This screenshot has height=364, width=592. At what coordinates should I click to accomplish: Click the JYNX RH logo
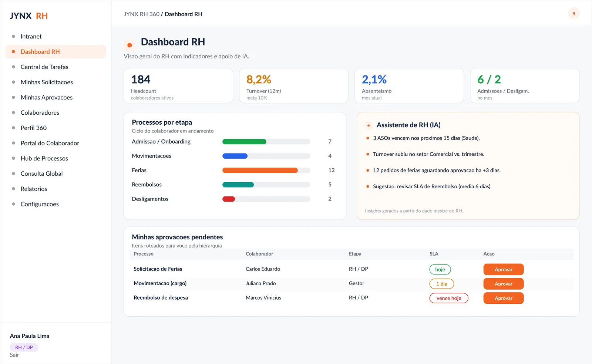[29, 16]
